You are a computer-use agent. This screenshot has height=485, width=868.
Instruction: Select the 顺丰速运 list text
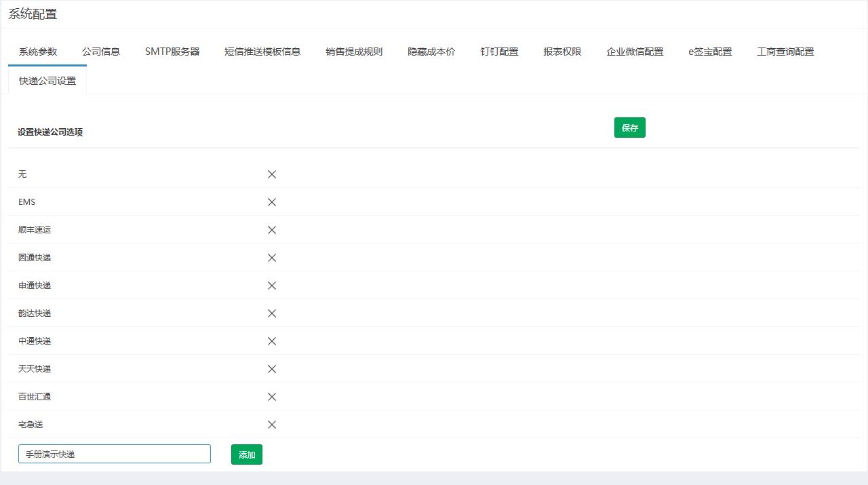tap(35, 230)
